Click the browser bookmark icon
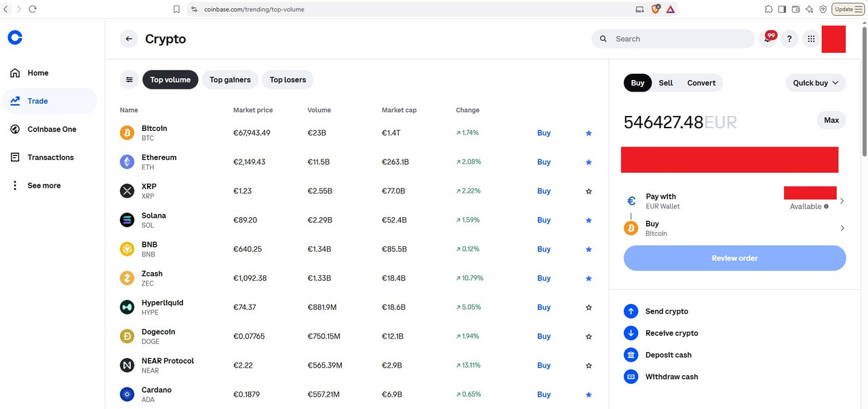868x409 pixels. pos(176,9)
